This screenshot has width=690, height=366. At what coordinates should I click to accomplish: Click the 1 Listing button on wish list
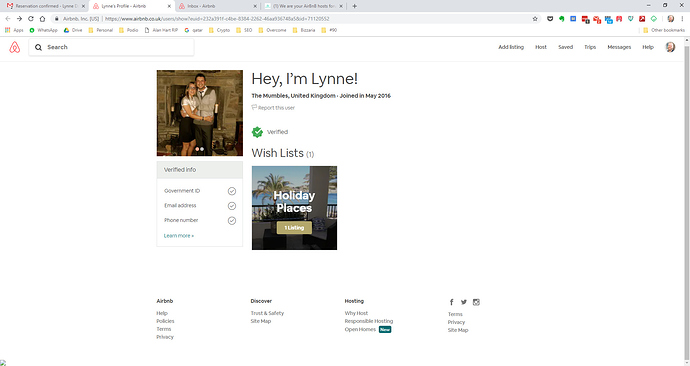(x=294, y=227)
